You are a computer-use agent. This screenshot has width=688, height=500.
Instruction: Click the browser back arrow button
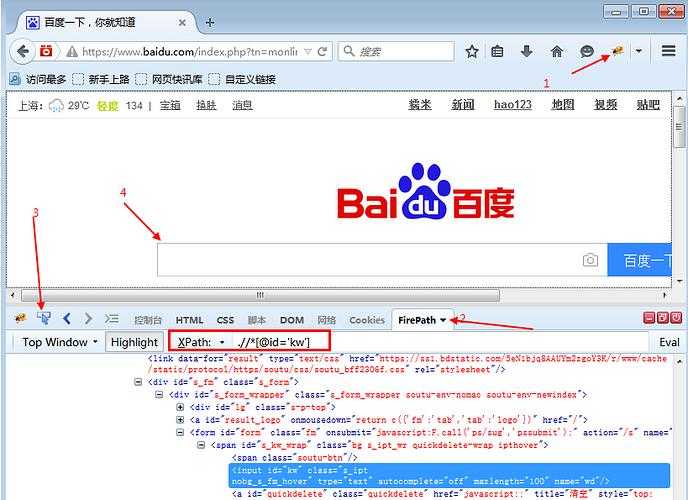(x=22, y=51)
